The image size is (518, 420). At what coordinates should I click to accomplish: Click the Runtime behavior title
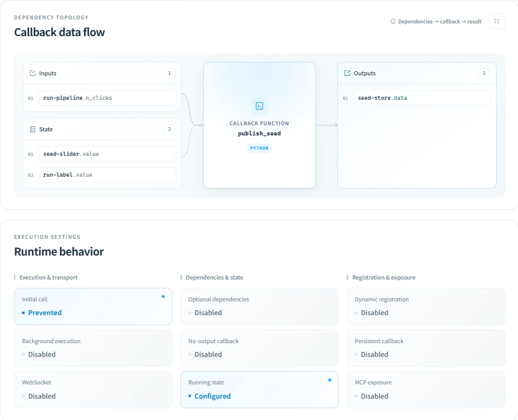(59, 251)
